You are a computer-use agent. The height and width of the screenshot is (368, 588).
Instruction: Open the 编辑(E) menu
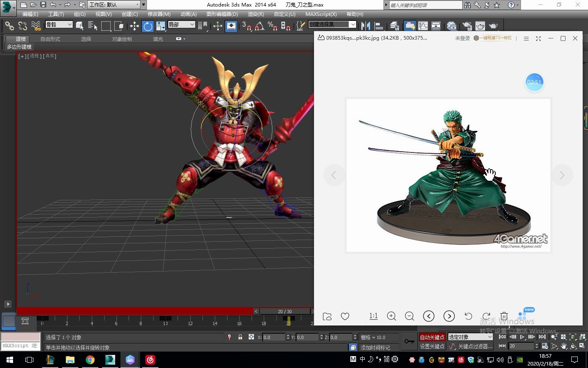tap(30, 14)
